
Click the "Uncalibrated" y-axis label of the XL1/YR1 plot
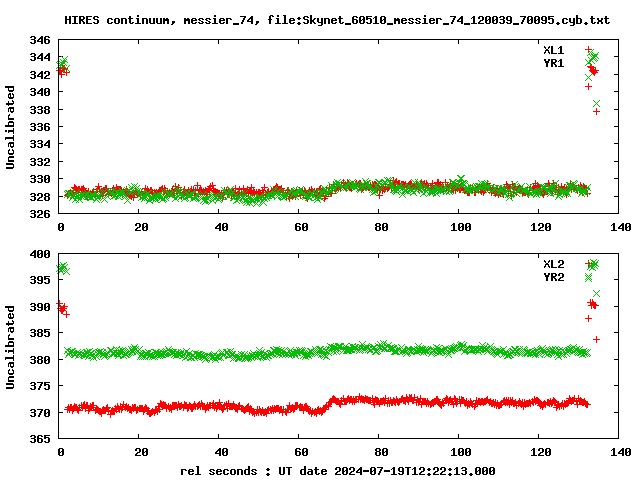(10, 127)
